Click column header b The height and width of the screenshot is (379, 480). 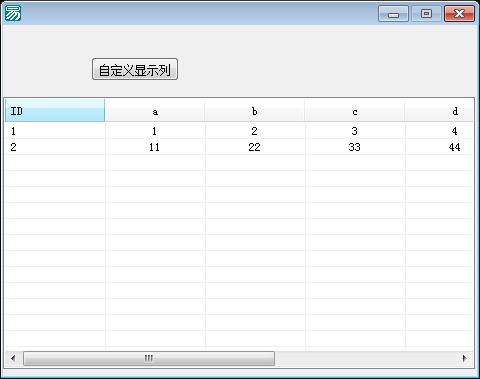pos(255,111)
